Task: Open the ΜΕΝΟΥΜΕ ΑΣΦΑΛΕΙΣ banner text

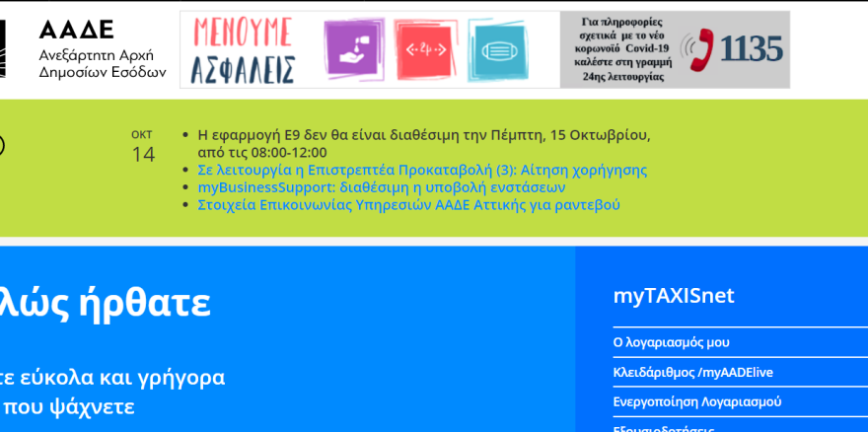Action: (x=243, y=50)
